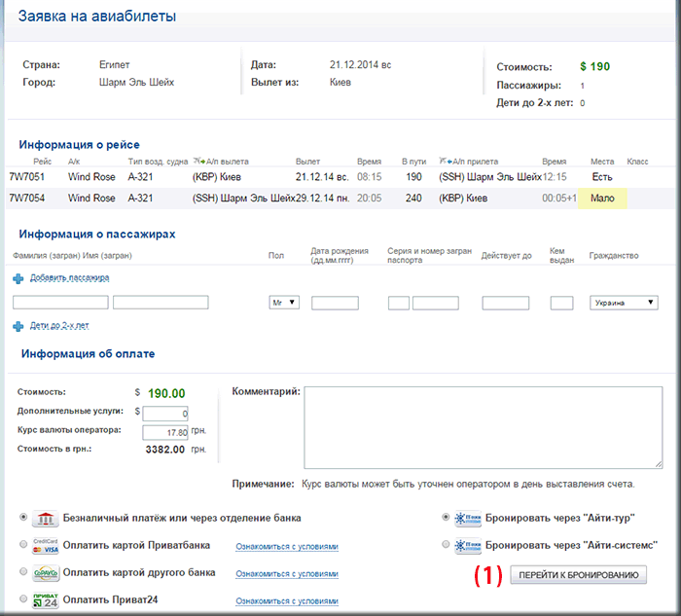Click the Дата рождения input field
This screenshot has height=616, width=681.
coord(335,303)
